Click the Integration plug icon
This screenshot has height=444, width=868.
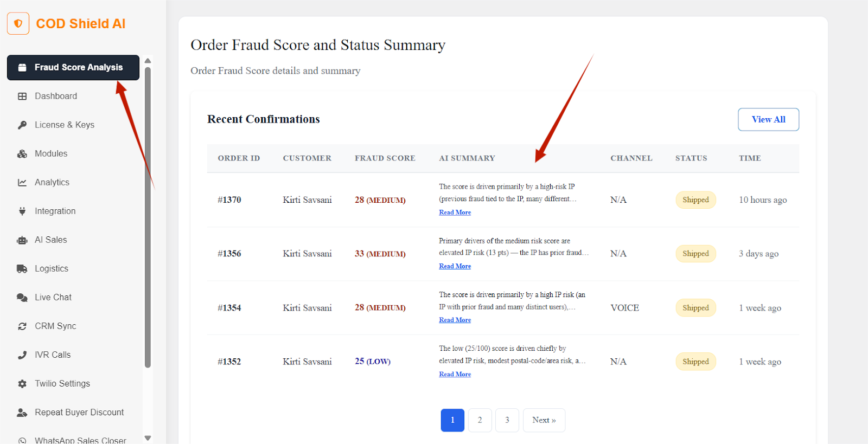click(22, 211)
